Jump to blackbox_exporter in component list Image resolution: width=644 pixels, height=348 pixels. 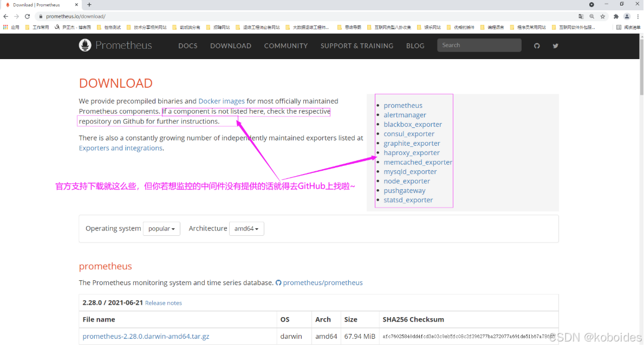pyautogui.click(x=413, y=125)
